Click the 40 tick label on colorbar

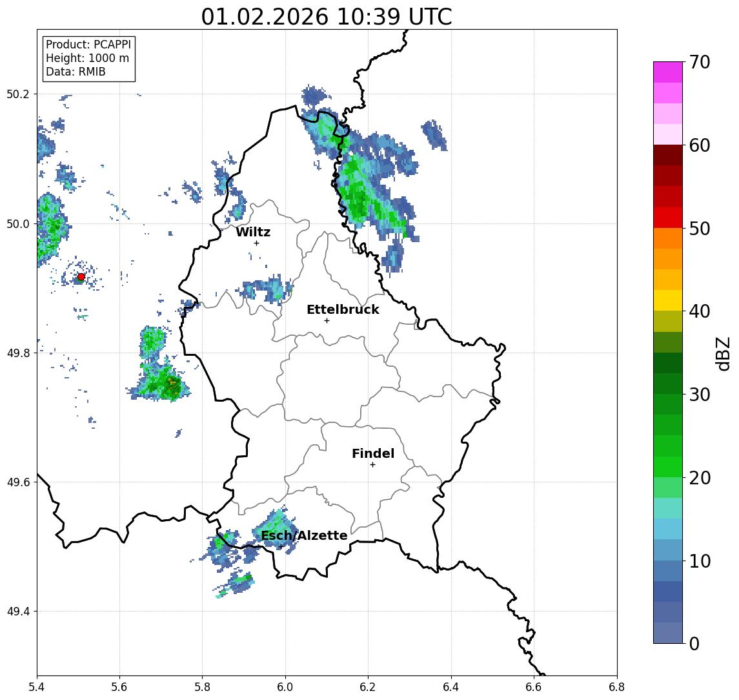tap(700, 311)
